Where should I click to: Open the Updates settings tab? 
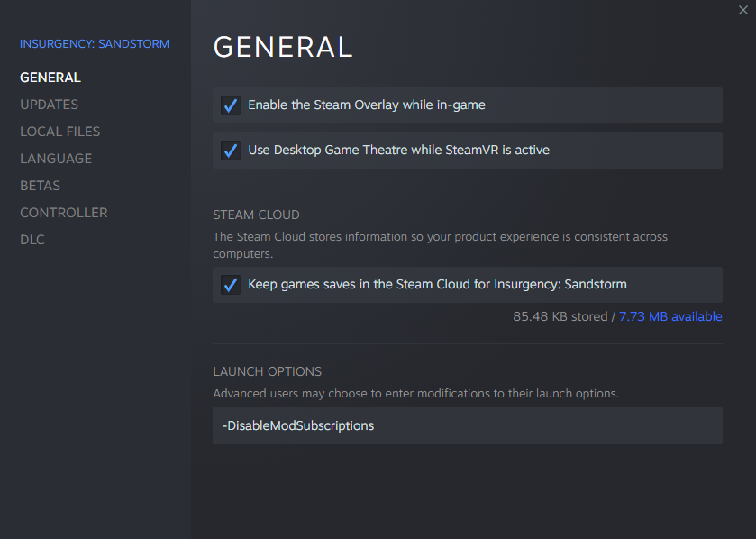(x=49, y=105)
